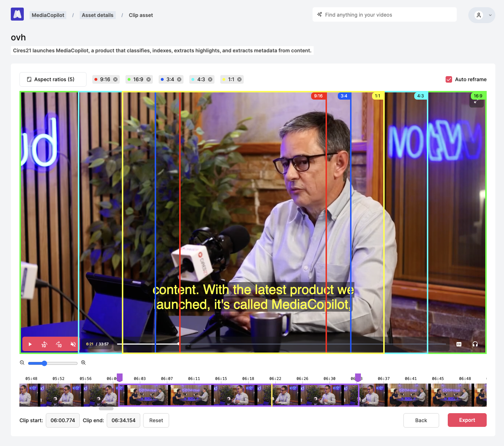Select the blue 3:4 frame label on video

pyautogui.click(x=344, y=96)
